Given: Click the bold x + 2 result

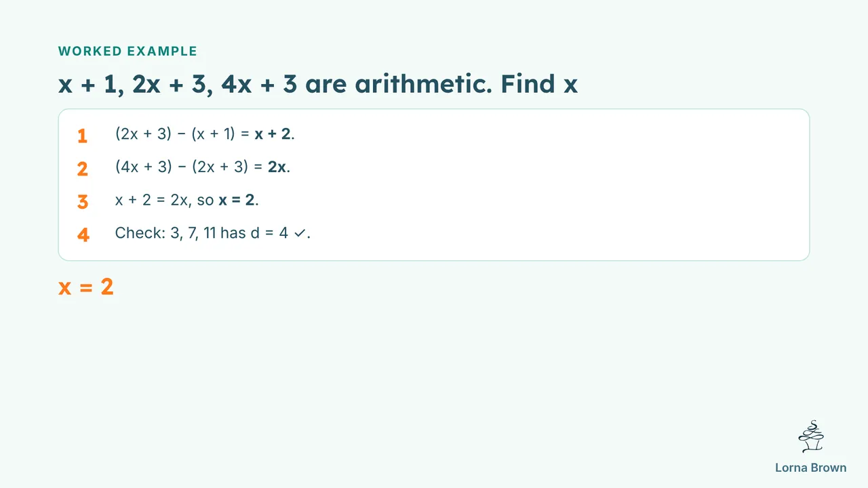Looking at the screenshot, I should pyautogui.click(x=273, y=134).
